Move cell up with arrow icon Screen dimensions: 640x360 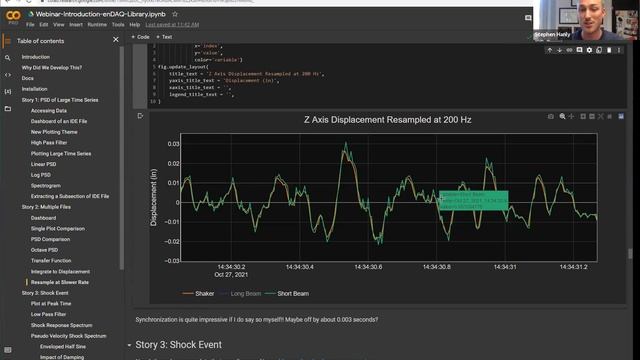pos(550,50)
